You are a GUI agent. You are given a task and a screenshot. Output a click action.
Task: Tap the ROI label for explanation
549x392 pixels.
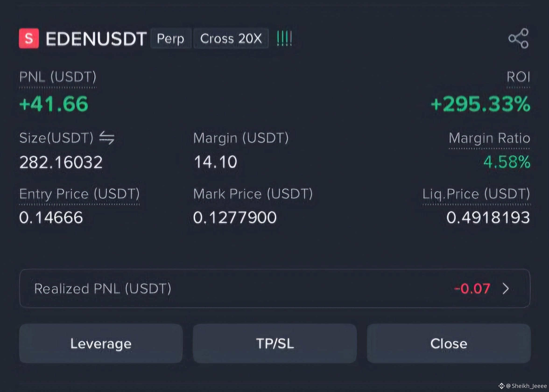point(518,77)
